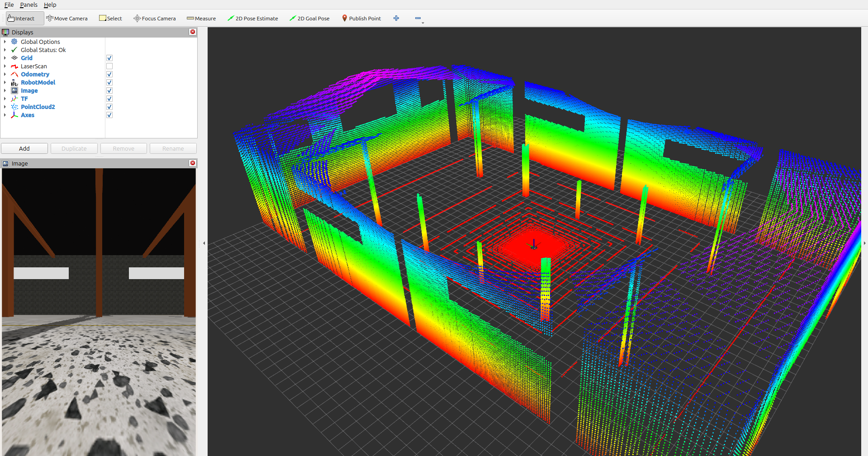868x456 pixels.
Task: Select the Measure tool
Action: coord(201,18)
